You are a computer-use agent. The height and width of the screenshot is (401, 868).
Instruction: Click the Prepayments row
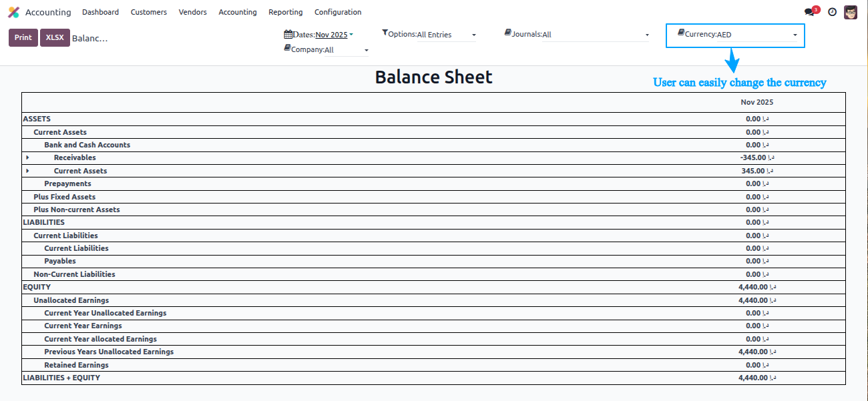[433, 183]
